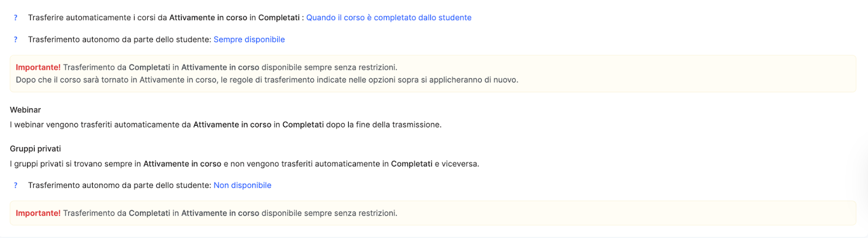The image size is (868, 238).
Task: Change the 'Sempre disponibile' transfer setting
Action: tap(249, 40)
